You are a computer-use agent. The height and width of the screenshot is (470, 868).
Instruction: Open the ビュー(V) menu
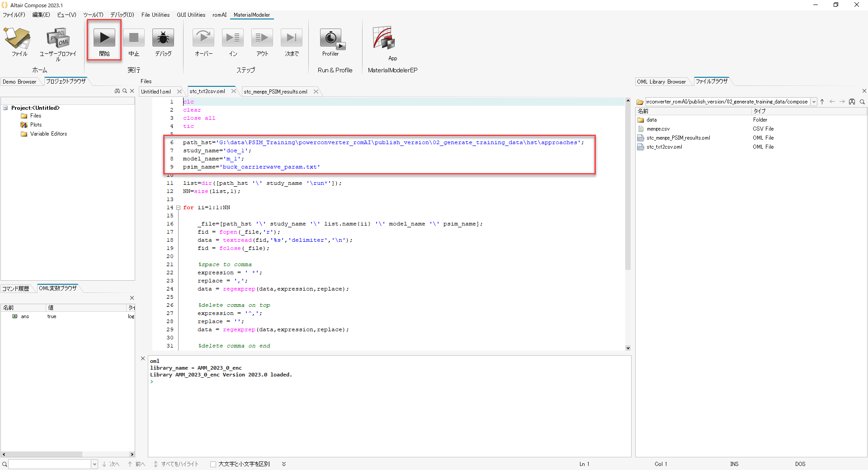[x=66, y=15]
